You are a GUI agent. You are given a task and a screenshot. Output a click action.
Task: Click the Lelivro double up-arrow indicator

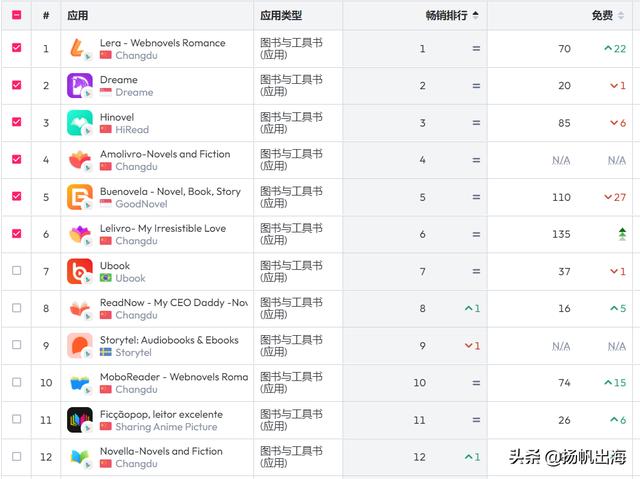[621, 234]
